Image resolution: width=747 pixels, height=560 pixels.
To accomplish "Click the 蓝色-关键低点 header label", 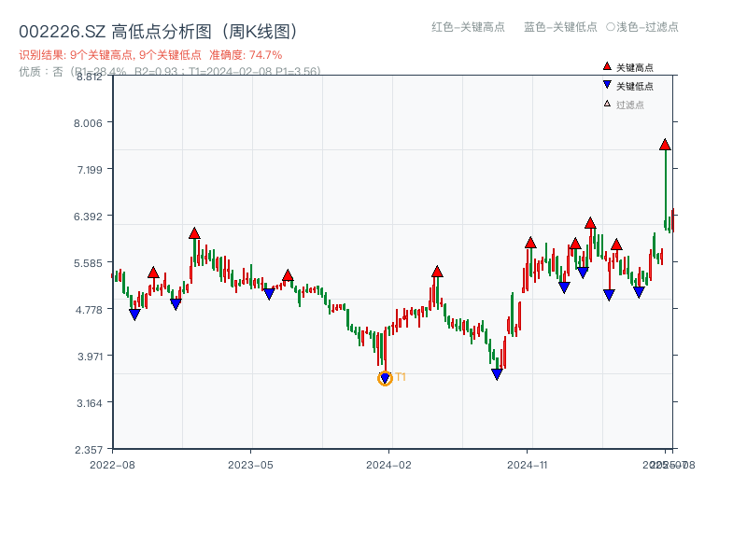I will (x=560, y=27).
